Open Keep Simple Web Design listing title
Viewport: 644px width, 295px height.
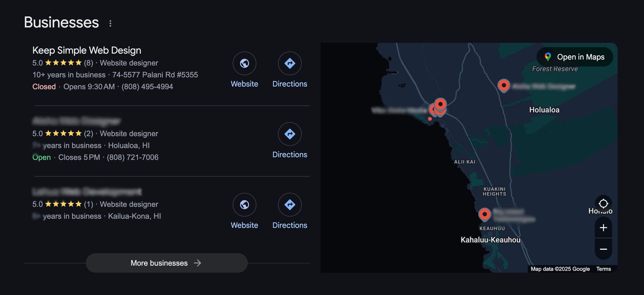coord(87,50)
